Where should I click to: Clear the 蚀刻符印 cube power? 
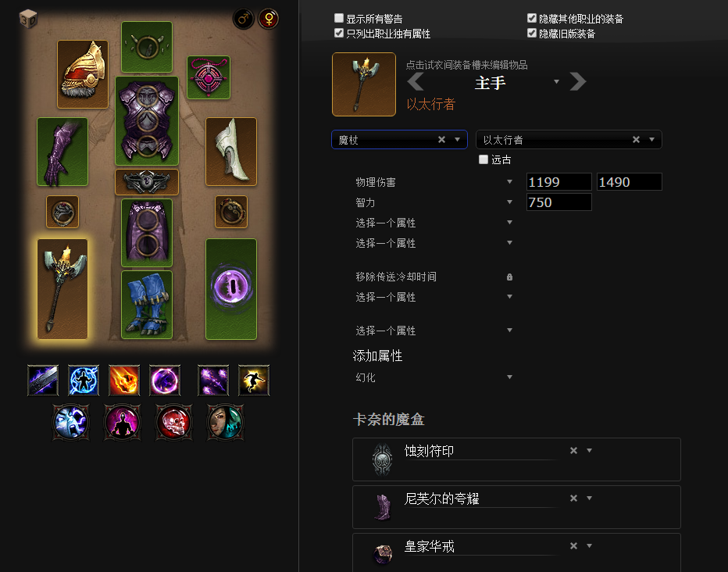click(574, 450)
